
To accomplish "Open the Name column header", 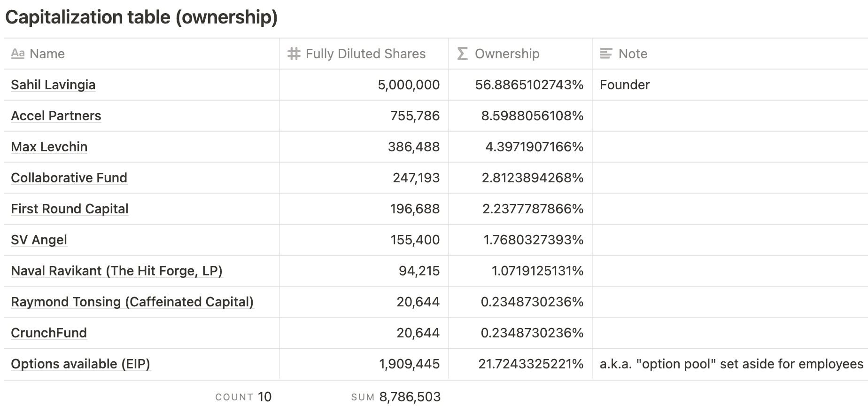I will point(141,54).
